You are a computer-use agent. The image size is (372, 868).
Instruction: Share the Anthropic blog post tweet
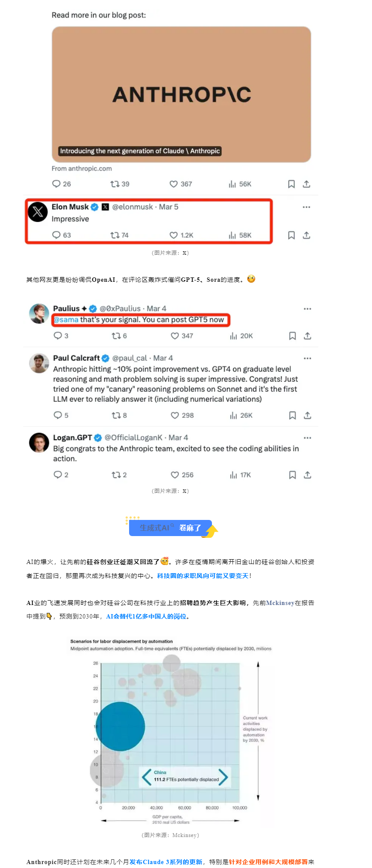307,184
